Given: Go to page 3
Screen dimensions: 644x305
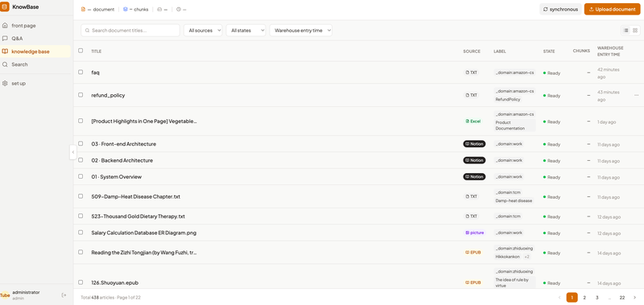Looking at the screenshot, I should (597, 297).
